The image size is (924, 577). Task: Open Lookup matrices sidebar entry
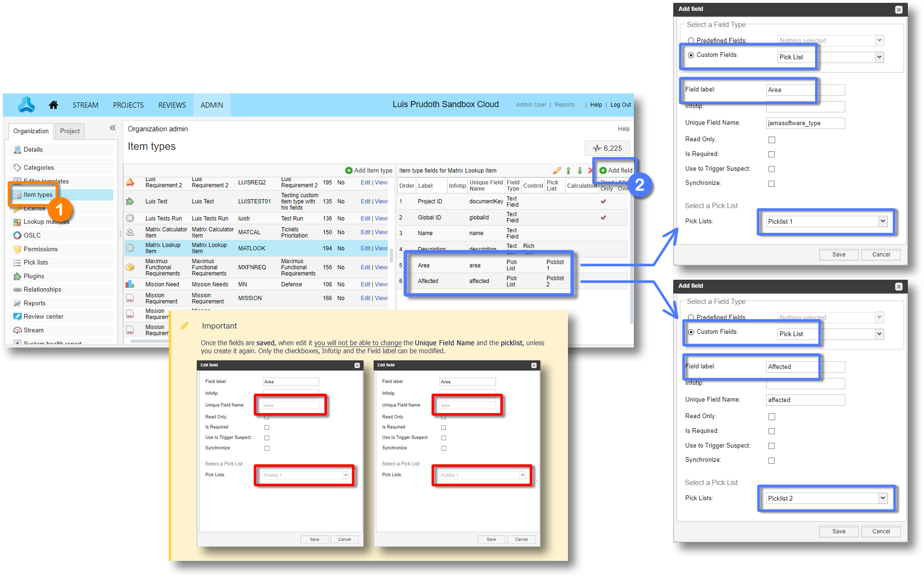62,221
